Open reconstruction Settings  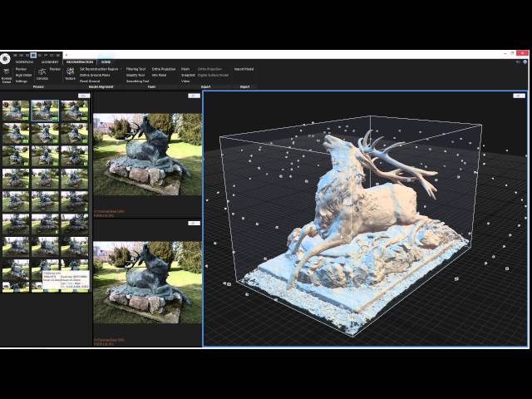point(22,81)
